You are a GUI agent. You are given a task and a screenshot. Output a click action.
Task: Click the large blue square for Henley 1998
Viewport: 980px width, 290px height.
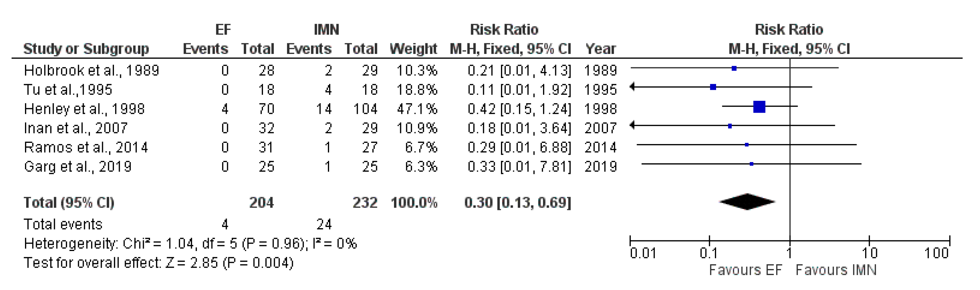pos(759,107)
